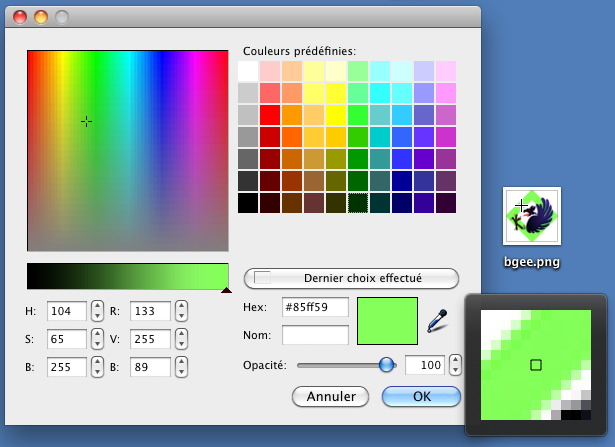The height and width of the screenshot is (447, 615).
Task: Choose the black predefined color swatch
Action: (x=248, y=203)
